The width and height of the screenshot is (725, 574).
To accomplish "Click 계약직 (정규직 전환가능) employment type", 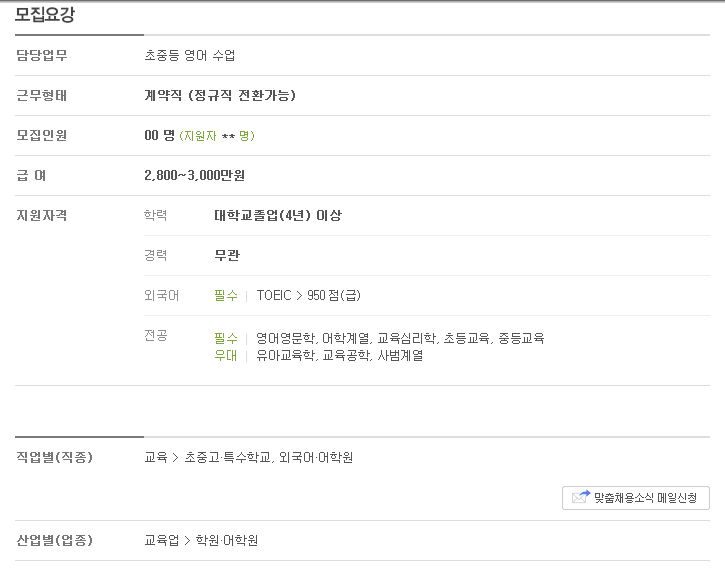I will (220, 95).
